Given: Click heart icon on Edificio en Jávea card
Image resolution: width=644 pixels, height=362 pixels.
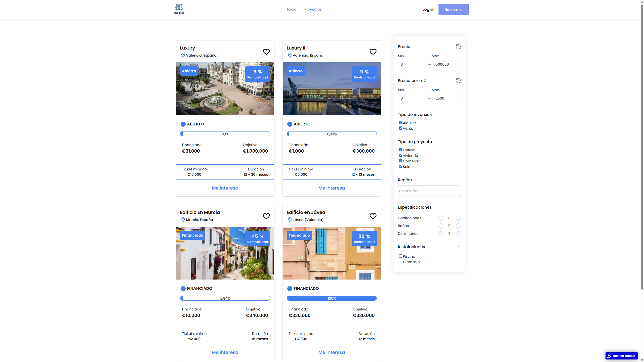Looking at the screenshot, I should [x=373, y=216].
